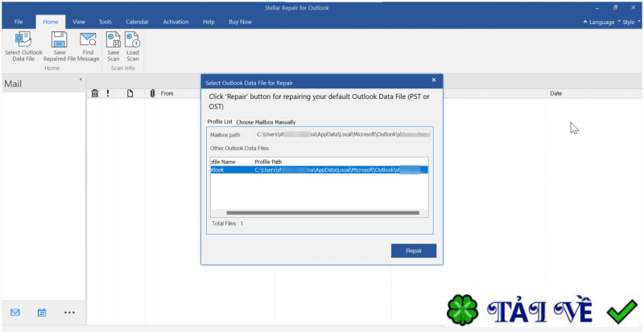This screenshot has width=644, height=332.
Task: Click the Date column header
Action: pos(555,93)
